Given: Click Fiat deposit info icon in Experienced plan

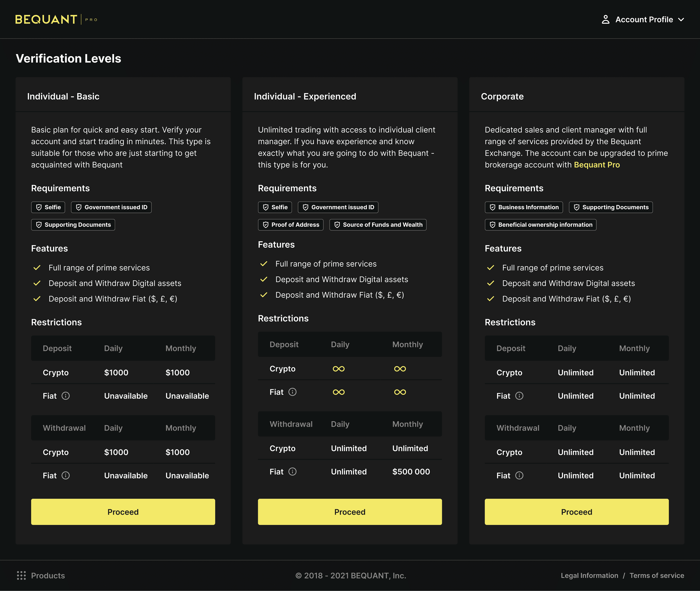Looking at the screenshot, I should pyautogui.click(x=292, y=392).
